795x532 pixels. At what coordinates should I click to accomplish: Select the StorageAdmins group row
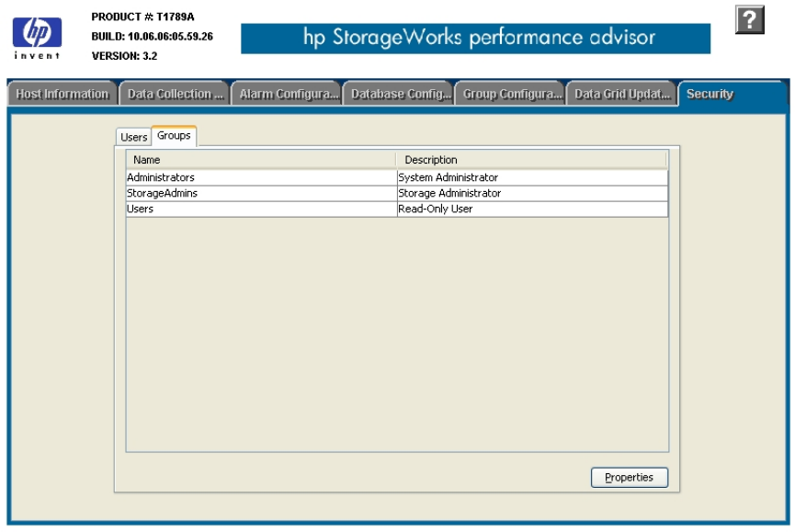(260, 193)
